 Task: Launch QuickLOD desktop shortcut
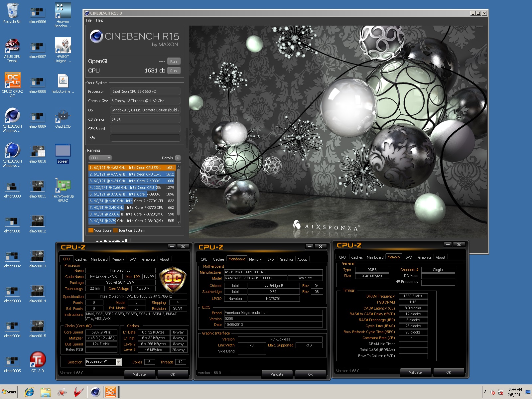(x=63, y=119)
